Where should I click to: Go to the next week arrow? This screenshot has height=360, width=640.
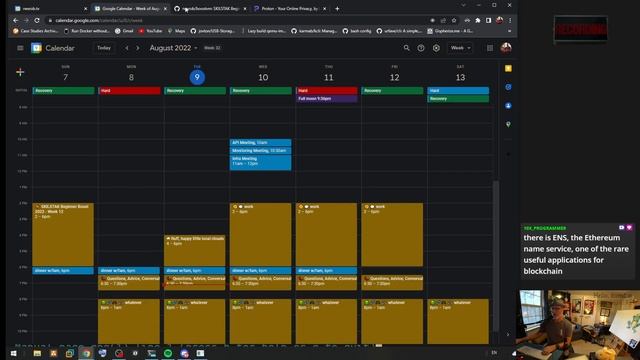[138, 48]
